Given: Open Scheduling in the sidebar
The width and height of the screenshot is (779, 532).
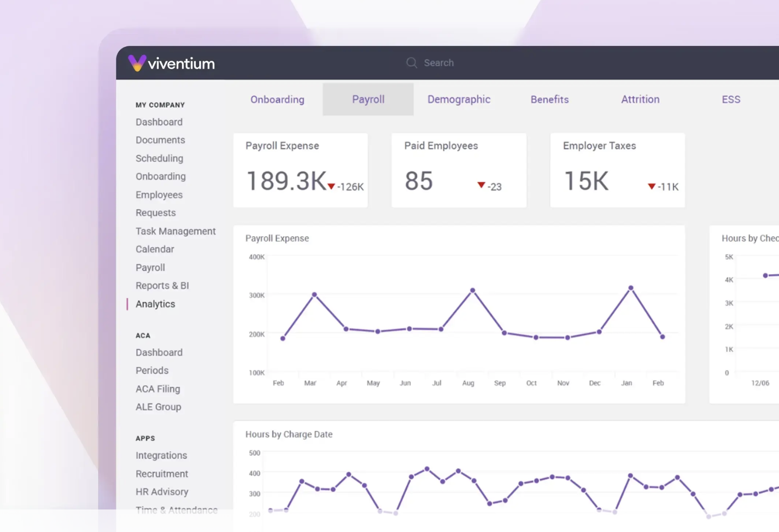Looking at the screenshot, I should [159, 158].
